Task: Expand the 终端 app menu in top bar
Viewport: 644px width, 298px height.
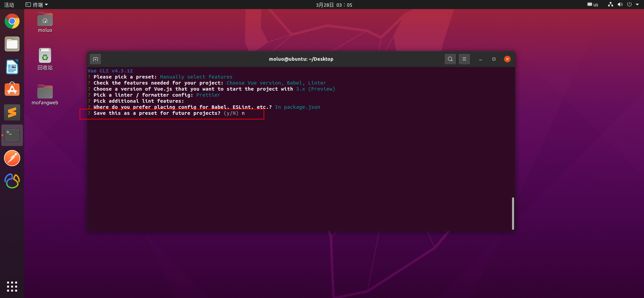Action: (x=37, y=5)
